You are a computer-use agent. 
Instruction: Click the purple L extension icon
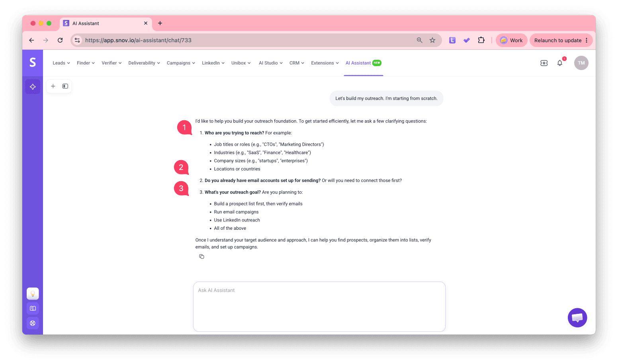[452, 40]
